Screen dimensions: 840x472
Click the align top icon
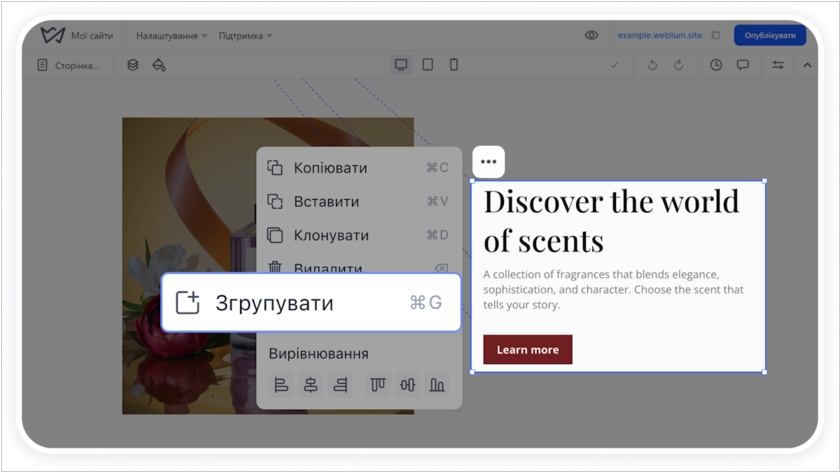[378, 385]
